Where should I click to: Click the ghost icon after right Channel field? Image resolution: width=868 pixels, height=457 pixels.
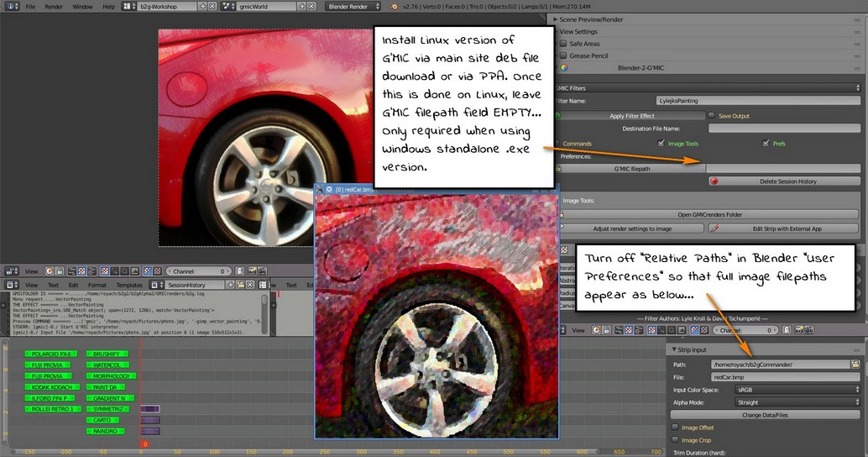tap(787, 330)
